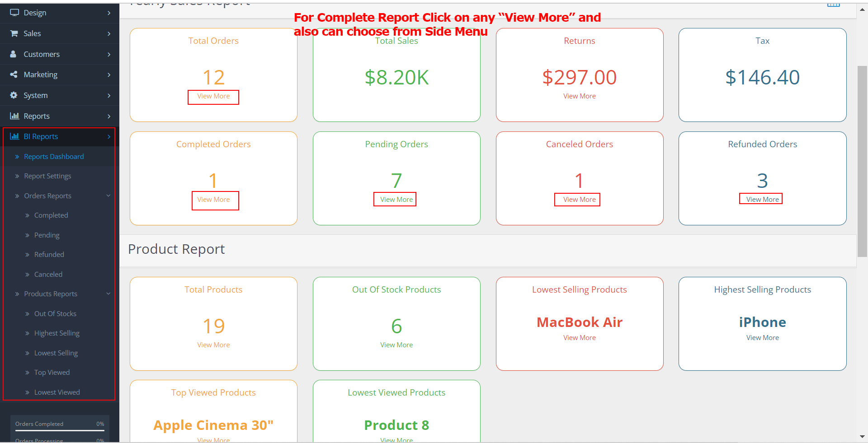Screen dimensions: 868x443
Task: Open Report Settings
Action: (x=47, y=176)
